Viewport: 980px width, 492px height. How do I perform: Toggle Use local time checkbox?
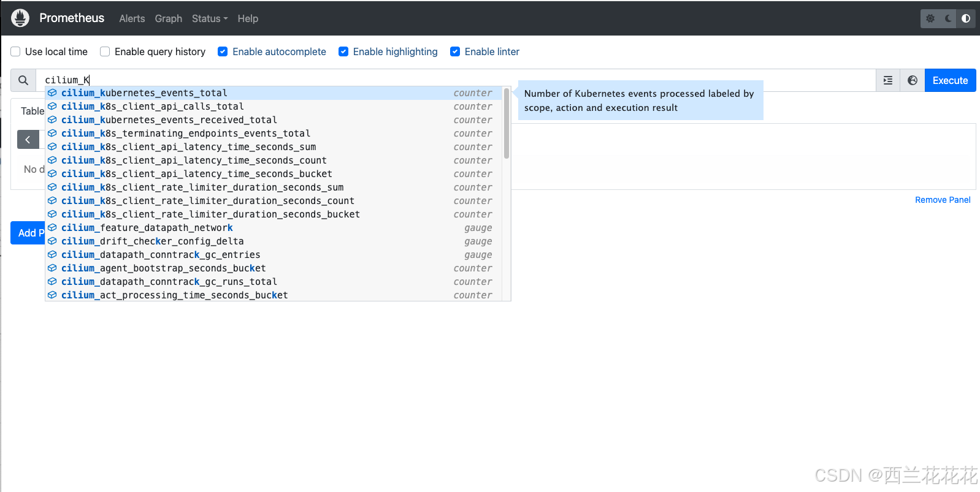point(16,51)
